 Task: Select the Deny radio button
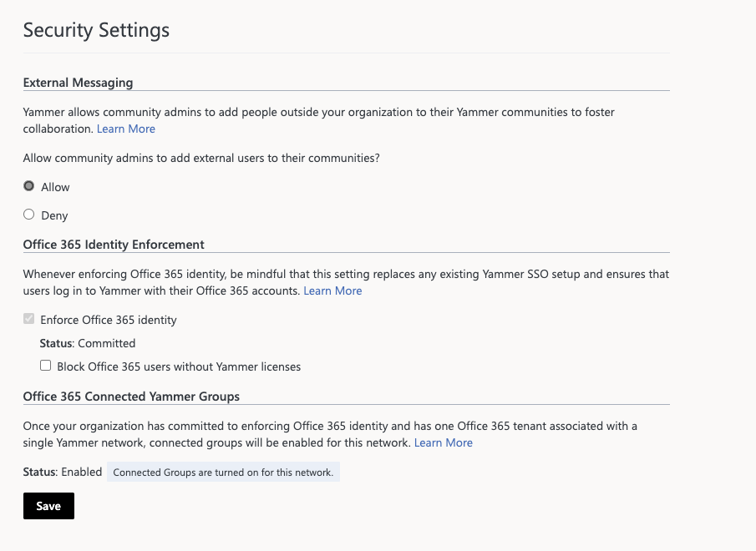(x=29, y=215)
